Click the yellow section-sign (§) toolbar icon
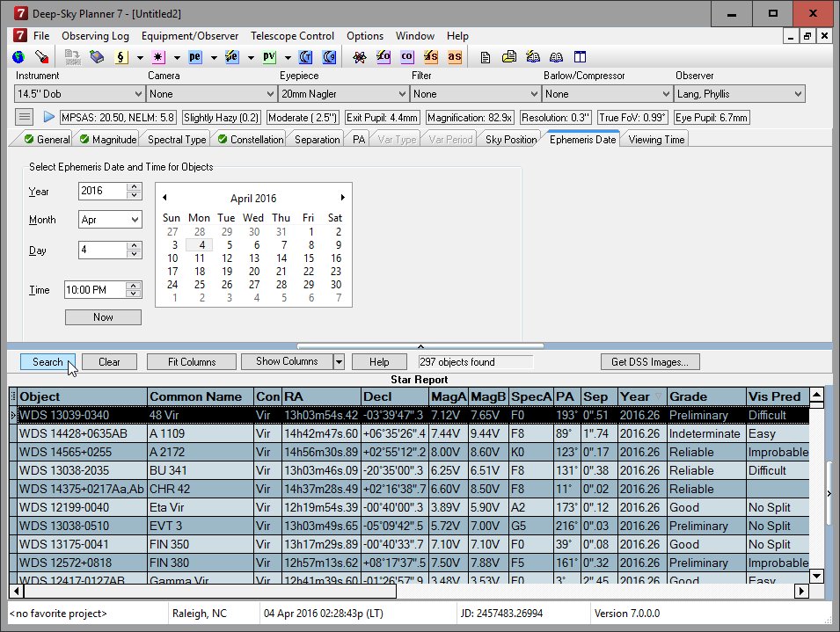The width and height of the screenshot is (840, 632). click(x=122, y=57)
